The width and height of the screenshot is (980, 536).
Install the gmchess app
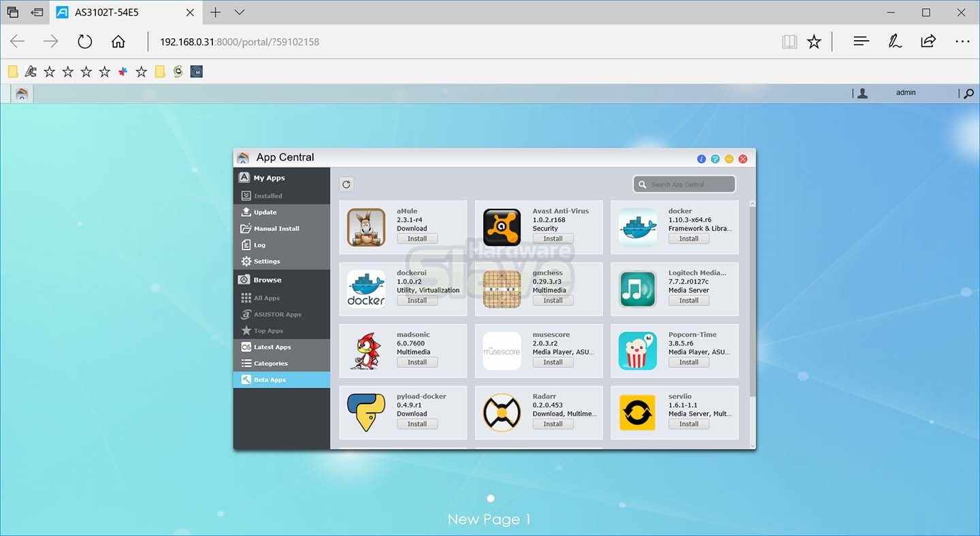553,301
